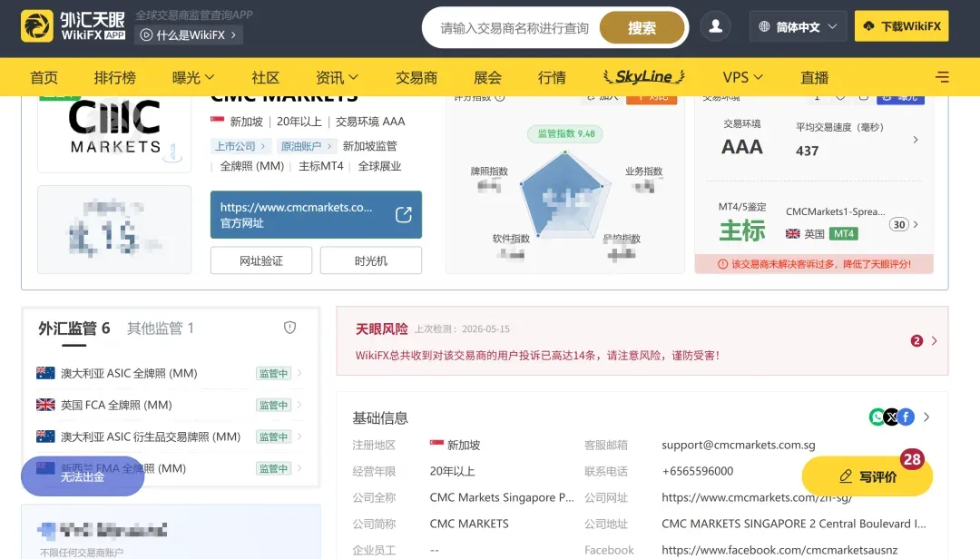Open the 展会 nav item
980x559 pixels.
[x=487, y=77]
